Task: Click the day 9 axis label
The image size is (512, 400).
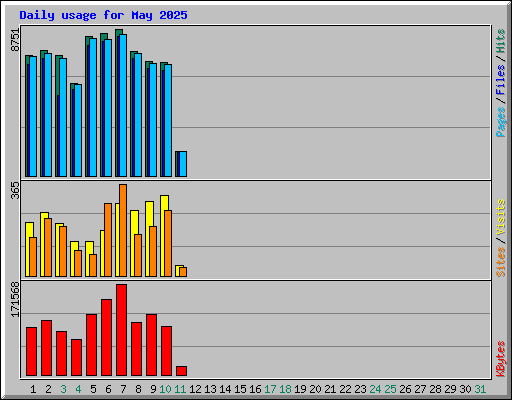Action: pyautogui.click(x=153, y=389)
